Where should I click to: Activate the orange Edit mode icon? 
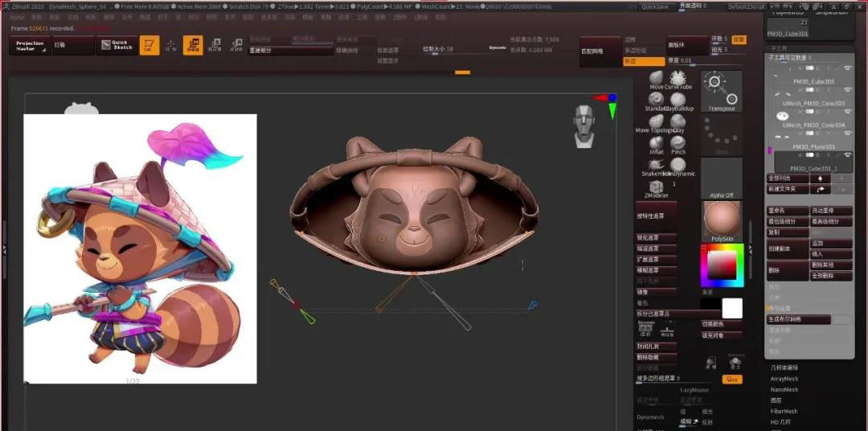click(x=149, y=45)
